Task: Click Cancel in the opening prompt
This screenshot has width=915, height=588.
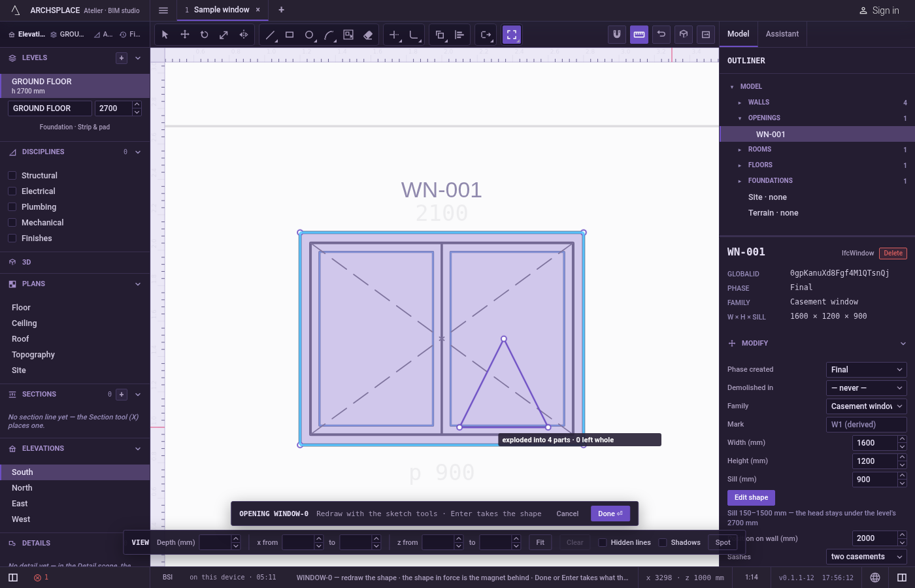Action: tap(567, 514)
